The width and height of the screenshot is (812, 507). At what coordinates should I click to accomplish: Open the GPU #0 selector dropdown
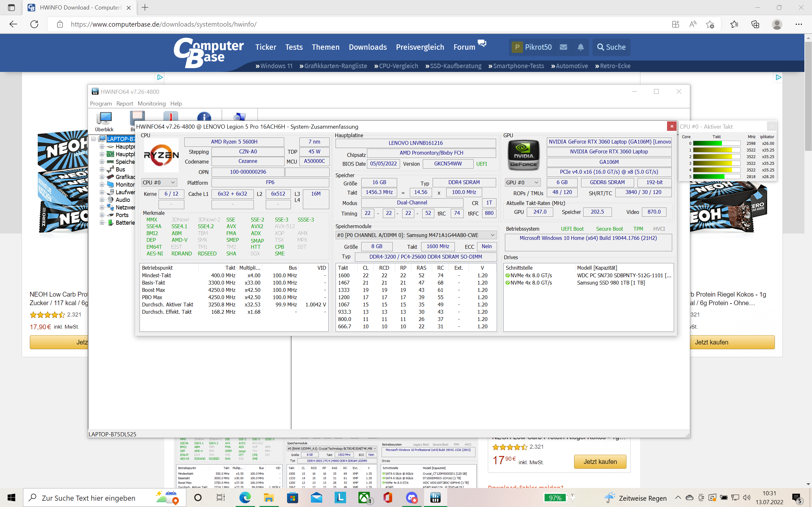tap(522, 183)
